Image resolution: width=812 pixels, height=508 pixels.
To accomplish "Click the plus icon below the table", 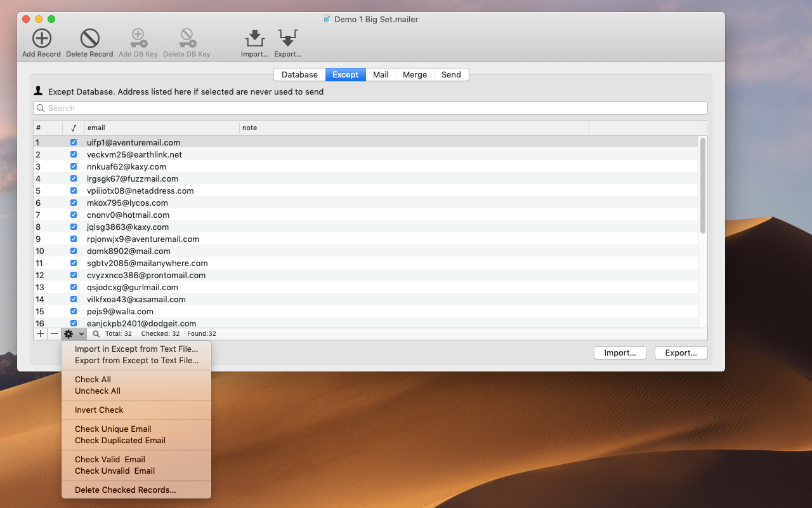I will tap(41, 333).
